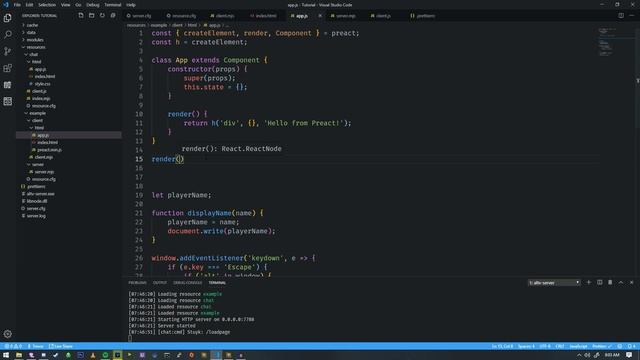The image size is (640, 360).
Task: Show the Output panel tab
Action: pyautogui.click(x=160, y=282)
